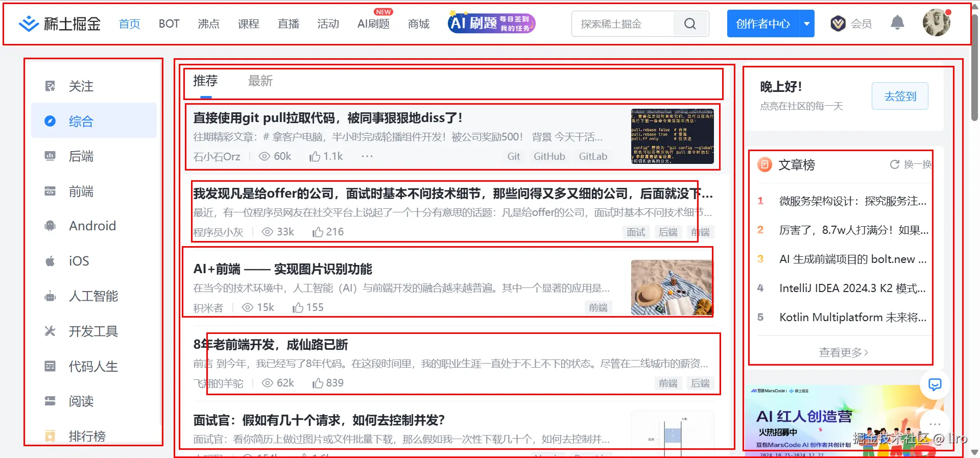Open AI刷题 nav item
This screenshot has width=980, height=458.
(x=373, y=24)
